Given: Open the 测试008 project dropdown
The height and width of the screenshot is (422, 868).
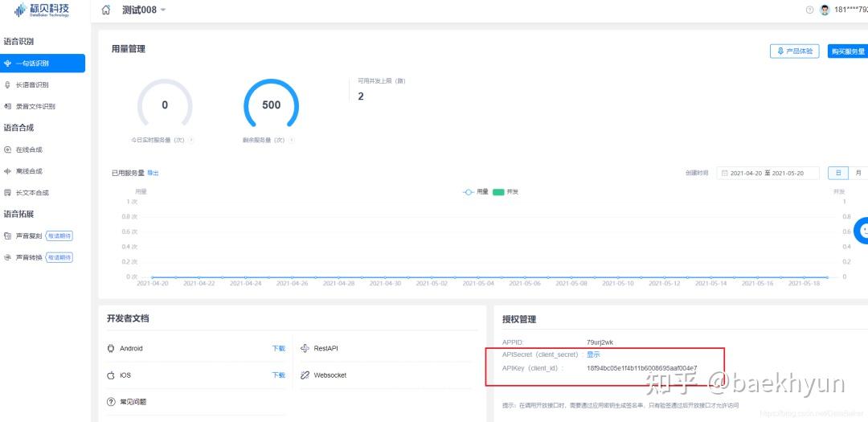Looking at the screenshot, I should (x=143, y=10).
